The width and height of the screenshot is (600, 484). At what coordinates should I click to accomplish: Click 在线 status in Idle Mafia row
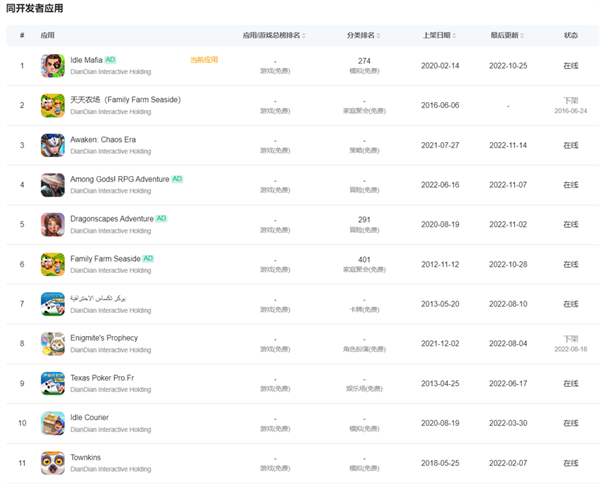[571, 66]
